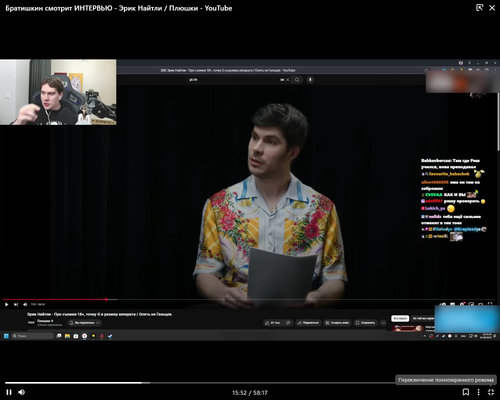
Task: Click the pop-out window icon at top right
Action: pyautogui.click(x=479, y=8)
